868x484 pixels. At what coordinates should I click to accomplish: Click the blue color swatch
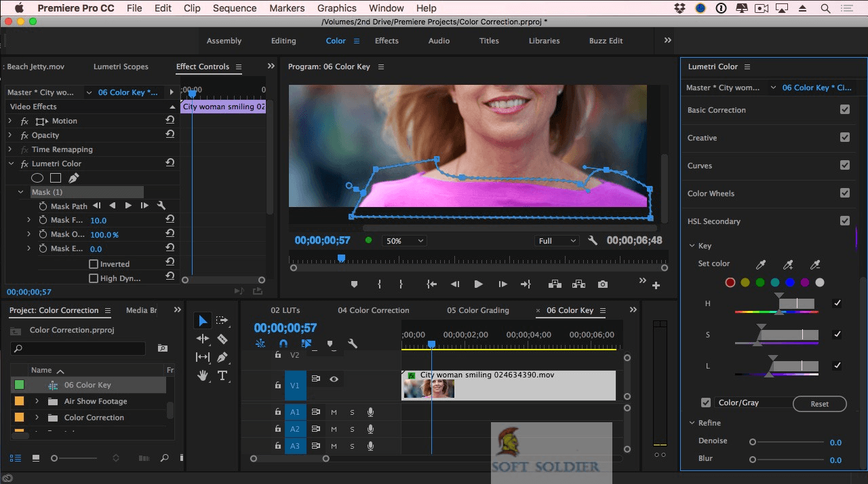coord(790,282)
